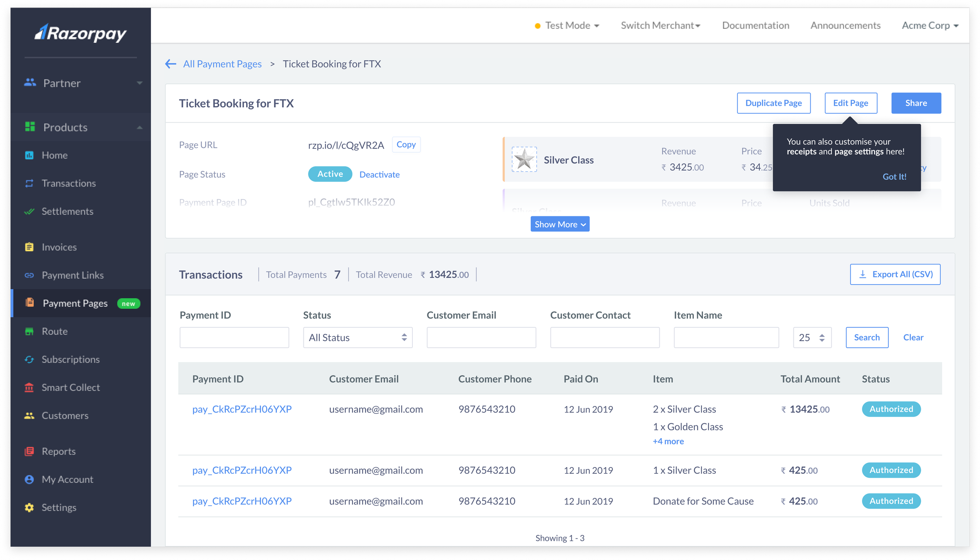Open Settings gear icon in sidebar
Image resolution: width=980 pixels, height=560 pixels.
pyautogui.click(x=29, y=507)
